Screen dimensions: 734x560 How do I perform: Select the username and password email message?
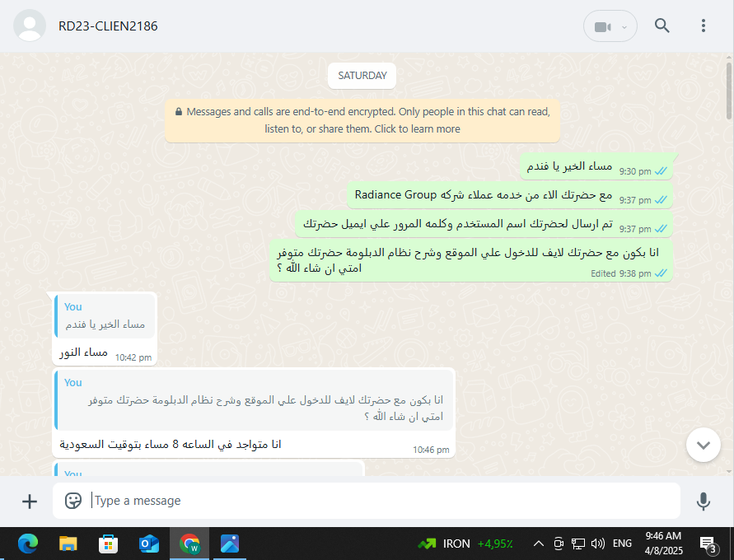click(x=484, y=224)
